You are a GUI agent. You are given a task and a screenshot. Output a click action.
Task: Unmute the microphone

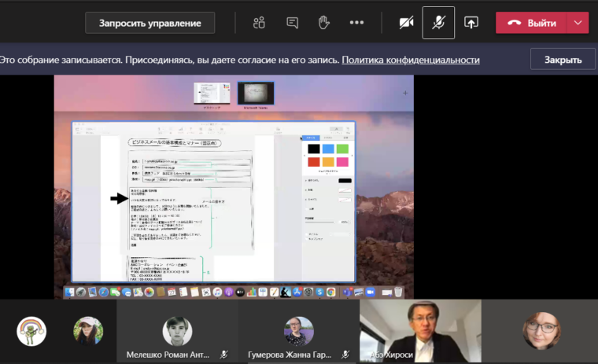click(x=438, y=23)
